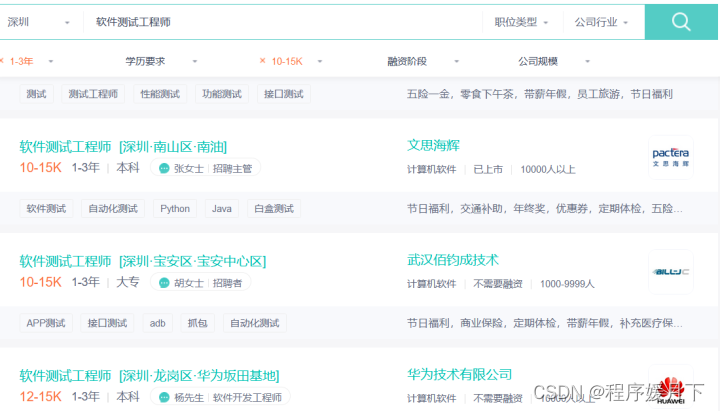Open the Pactera 文思海辉 company logo
The image size is (720, 411).
tap(670, 157)
